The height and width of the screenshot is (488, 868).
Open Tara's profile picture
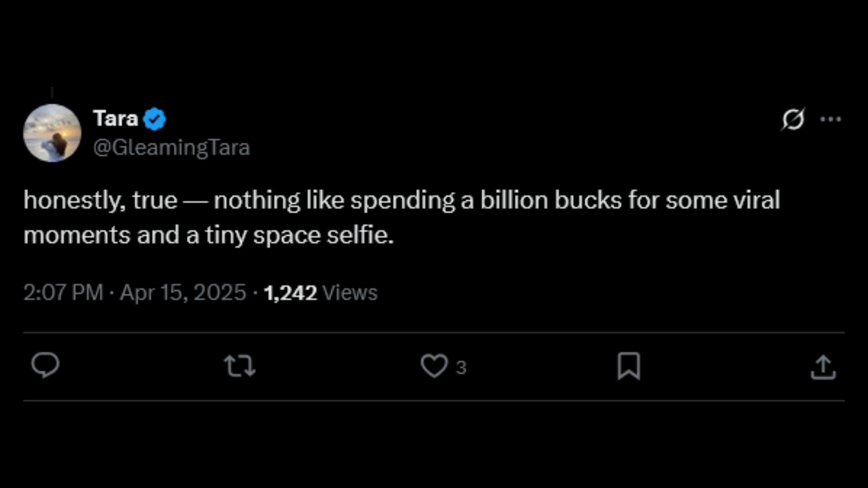(52, 133)
